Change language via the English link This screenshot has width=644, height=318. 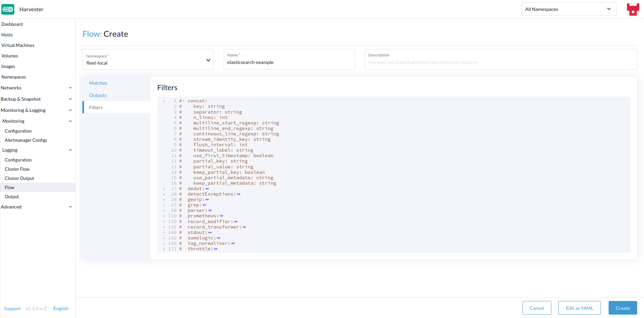point(61,308)
